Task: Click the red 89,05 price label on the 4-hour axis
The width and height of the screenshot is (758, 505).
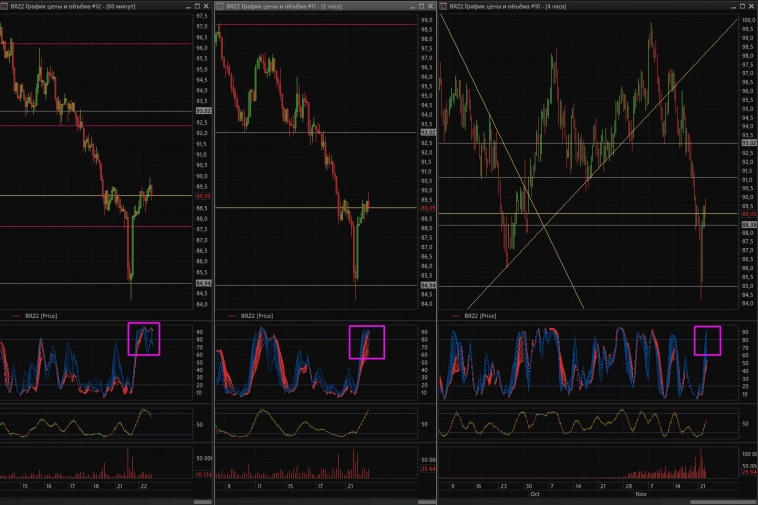Action: pyautogui.click(x=748, y=213)
